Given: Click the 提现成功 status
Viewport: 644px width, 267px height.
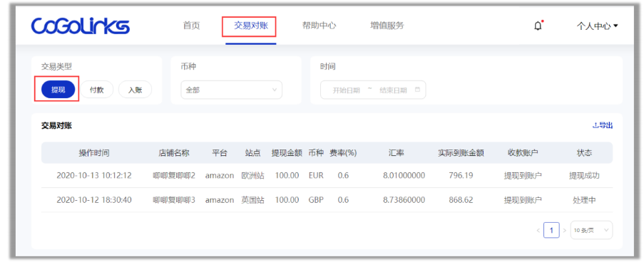Looking at the screenshot, I should [x=584, y=176].
